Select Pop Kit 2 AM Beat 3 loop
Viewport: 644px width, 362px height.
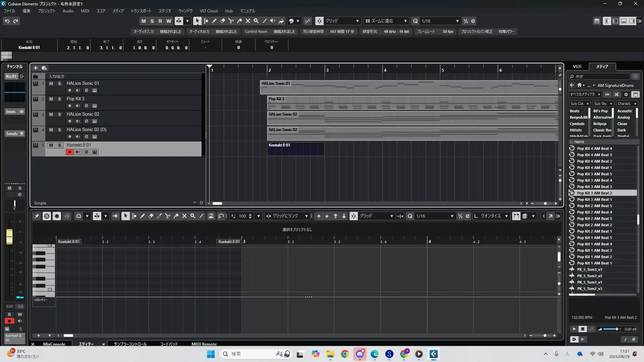[594, 219]
